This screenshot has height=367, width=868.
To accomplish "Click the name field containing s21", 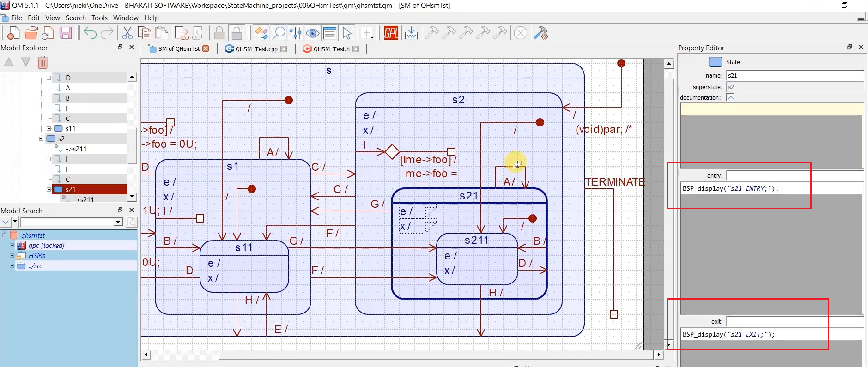I will click(x=795, y=75).
